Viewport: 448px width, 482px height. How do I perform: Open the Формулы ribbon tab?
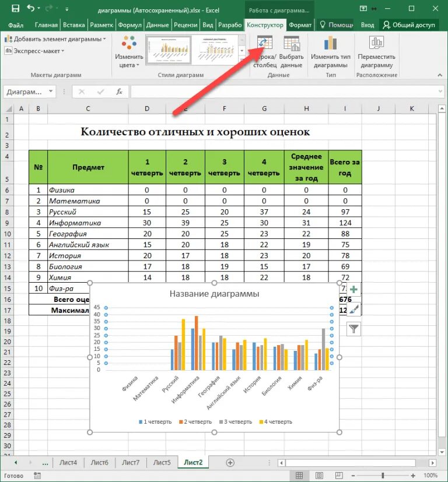pyautogui.click(x=129, y=25)
